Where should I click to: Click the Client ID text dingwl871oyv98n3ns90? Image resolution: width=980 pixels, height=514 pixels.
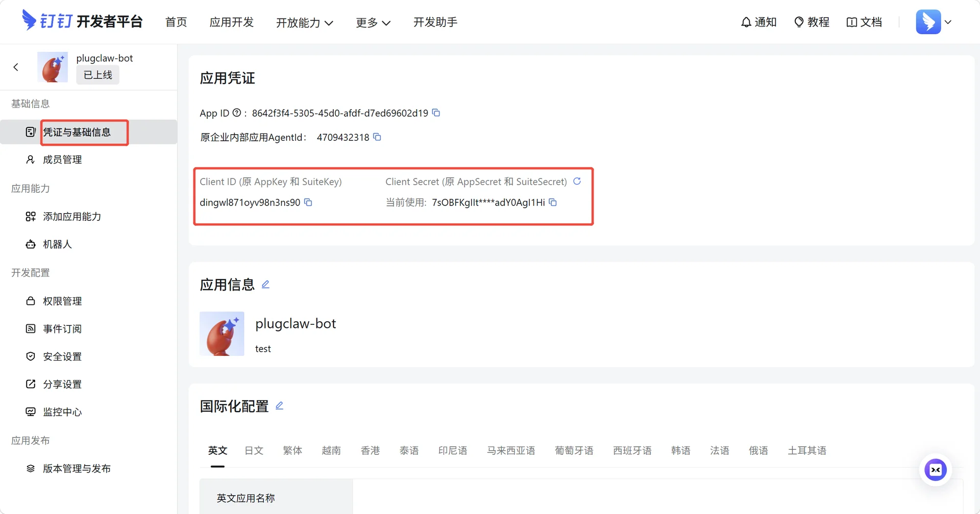(250, 202)
